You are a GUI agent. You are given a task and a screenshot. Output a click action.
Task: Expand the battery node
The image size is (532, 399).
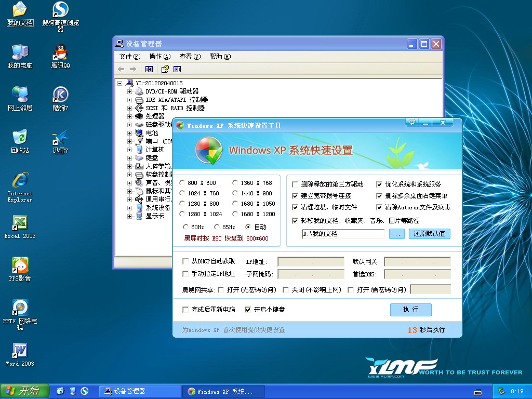pyautogui.click(x=129, y=133)
